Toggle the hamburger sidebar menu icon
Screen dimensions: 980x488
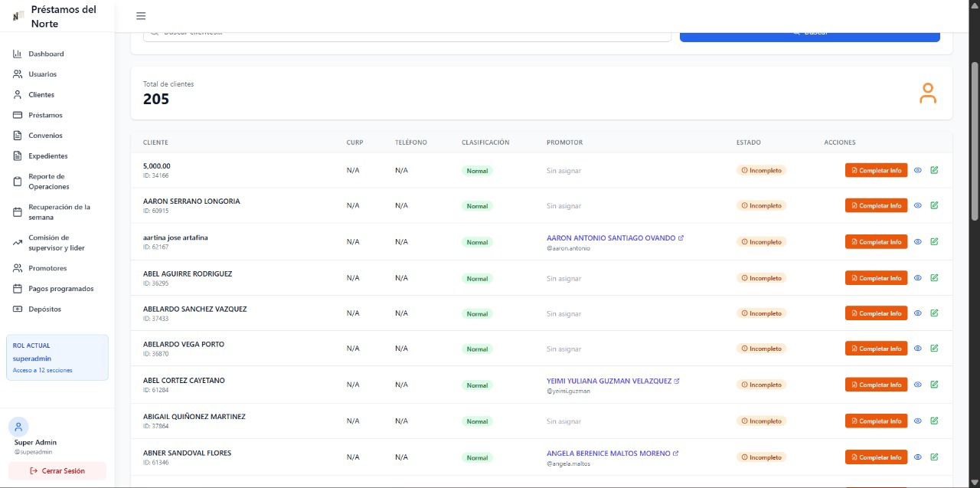(140, 16)
